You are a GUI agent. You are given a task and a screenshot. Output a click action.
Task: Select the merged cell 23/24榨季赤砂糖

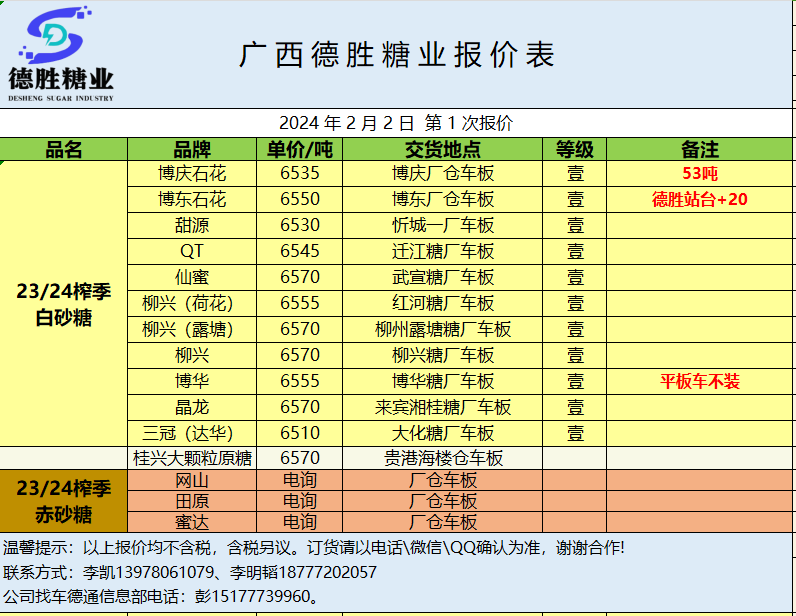point(63,501)
